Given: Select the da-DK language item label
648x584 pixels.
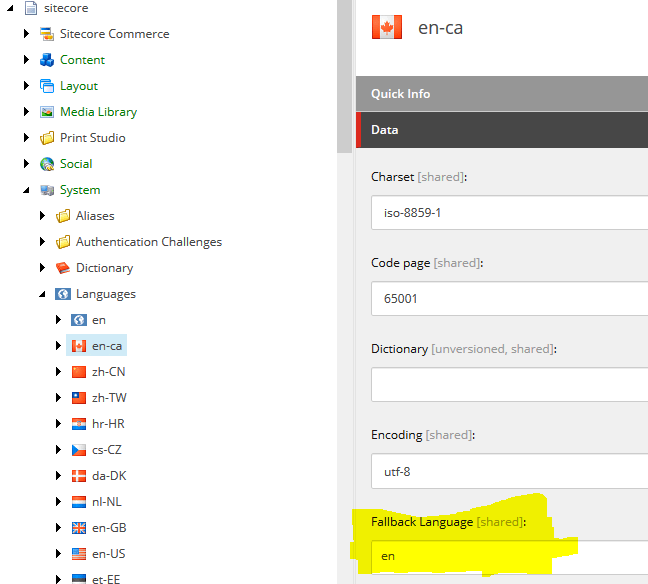Looking at the screenshot, I should [109, 476].
